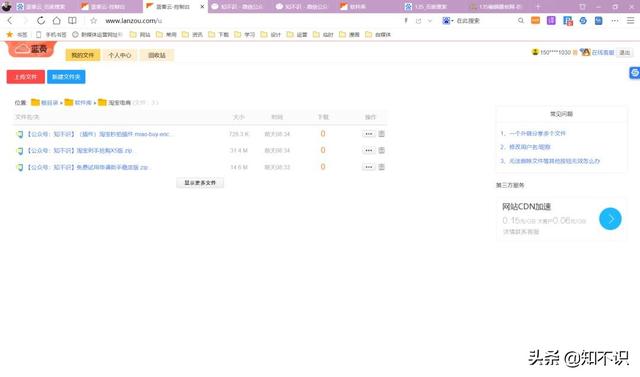This screenshot has height=377, width=640.
Task: Go back using the browser back arrow
Action: coord(10,20)
